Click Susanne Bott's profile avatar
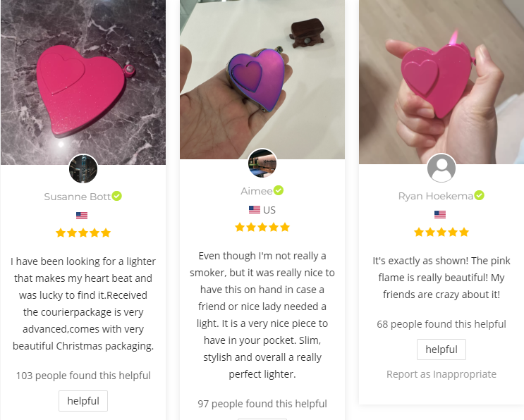Viewport: 524px width, 420px height. tap(83, 168)
